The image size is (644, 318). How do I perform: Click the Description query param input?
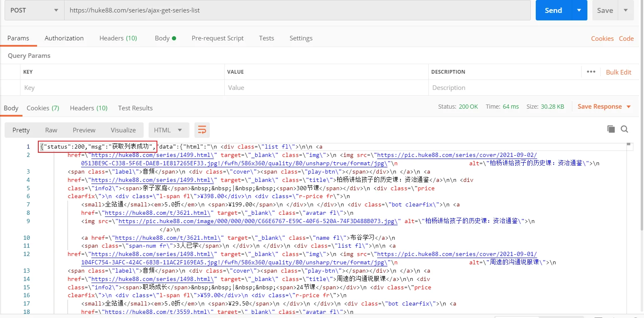pyautogui.click(x=533, y=87)
